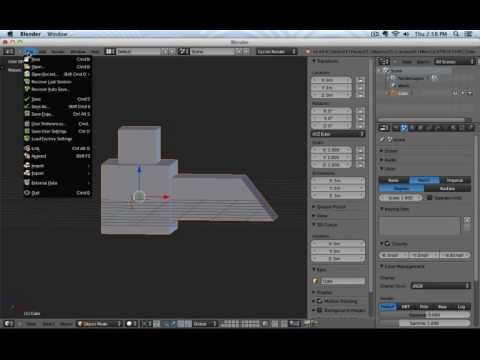Click the add keying set icon
The image size is (480, 360).
[467, 220]
